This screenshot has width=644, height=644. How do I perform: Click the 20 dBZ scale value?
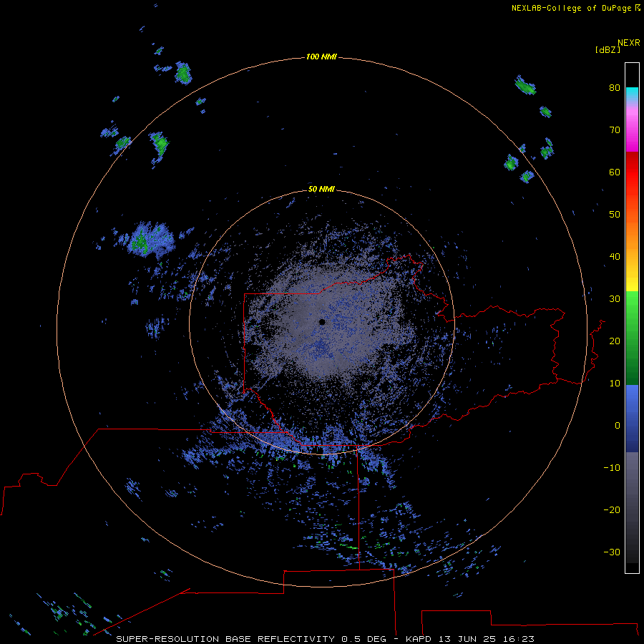(x=615, y=341)
